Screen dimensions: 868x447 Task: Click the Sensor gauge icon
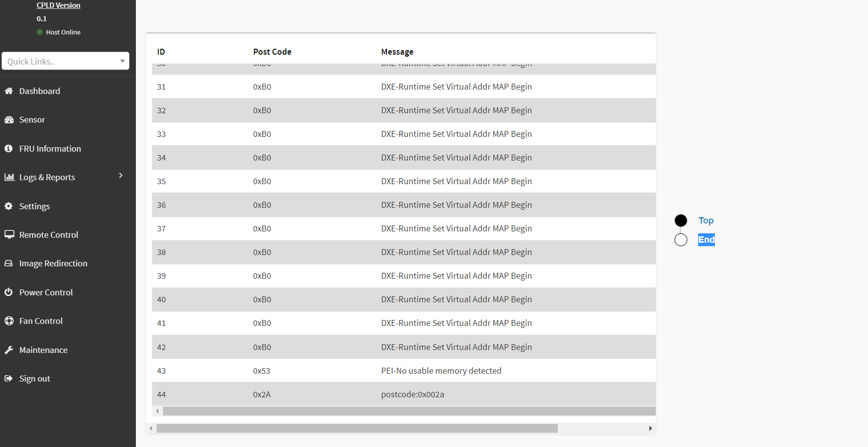click(x=9, y=120)
